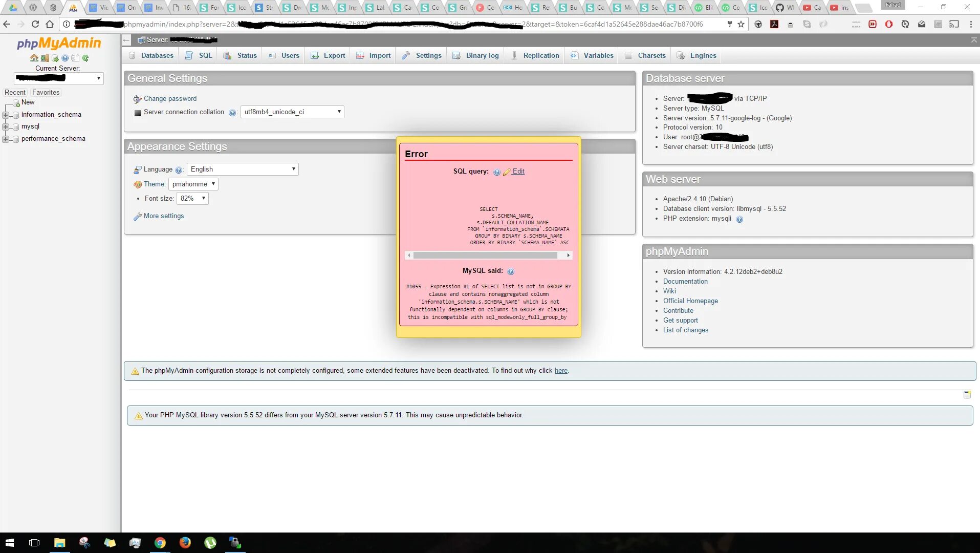Screen dimensions: 980x553
Task: Reload the page using browser refresh
Action: [x=35, y=24]
